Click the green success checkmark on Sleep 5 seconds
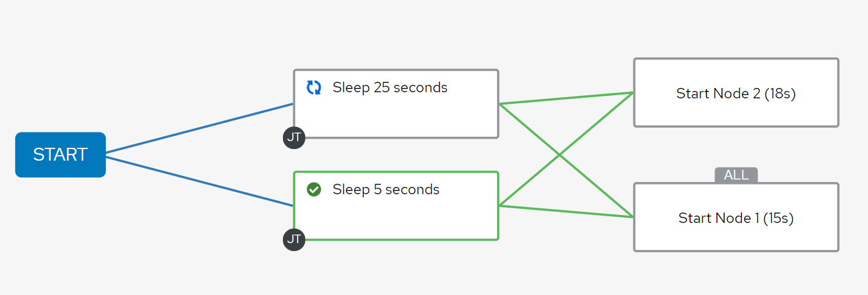The height and width of the screenshot is (295, 868). pyautogui.click(x=314, y=189)
